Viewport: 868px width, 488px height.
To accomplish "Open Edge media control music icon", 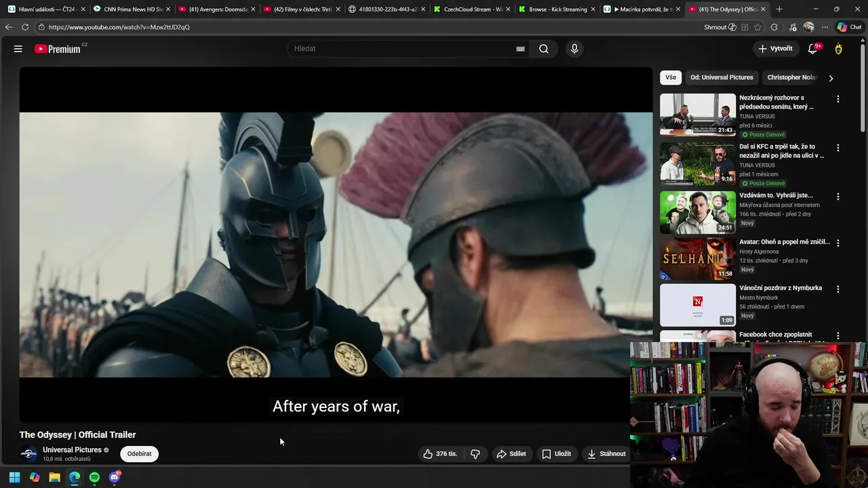I will [793, 27].
